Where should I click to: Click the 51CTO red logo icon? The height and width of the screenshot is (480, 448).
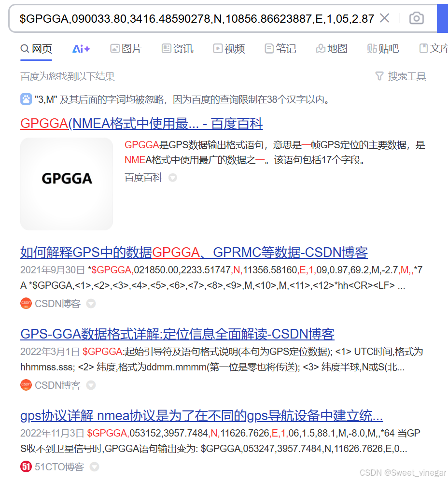click(x=26, y=467)
